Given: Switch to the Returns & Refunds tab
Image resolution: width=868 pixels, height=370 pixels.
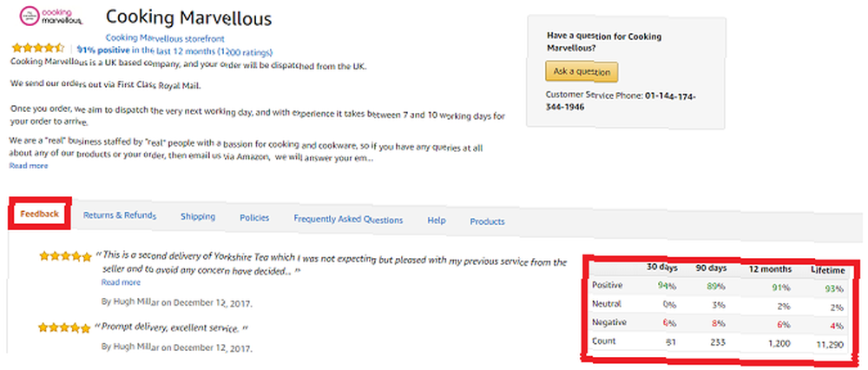Looking at the screenshot, I should [120, 216].
